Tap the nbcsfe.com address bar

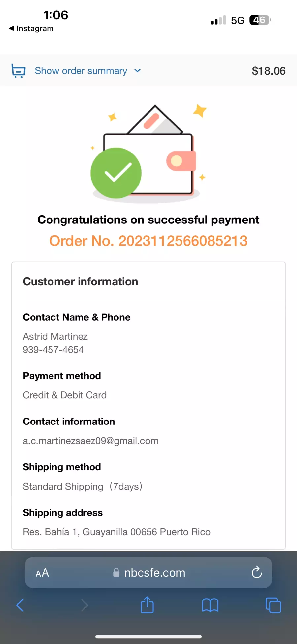tap(148, 572)
